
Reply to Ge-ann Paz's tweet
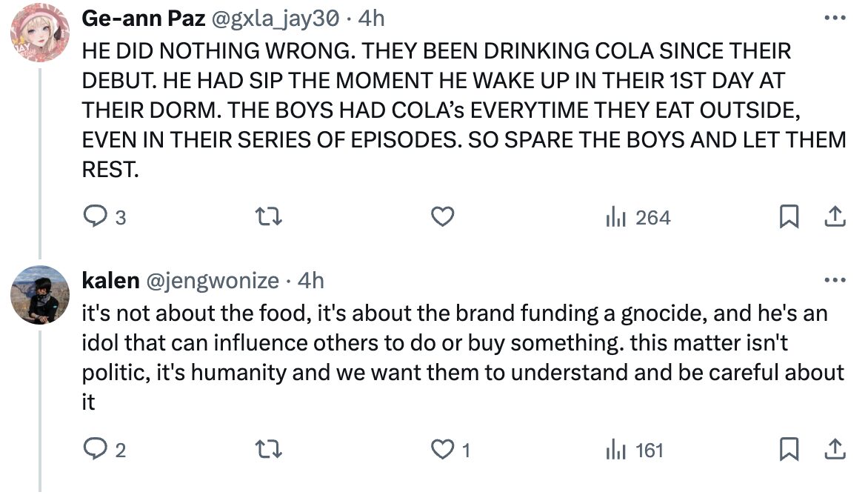(x=96, y=217)
